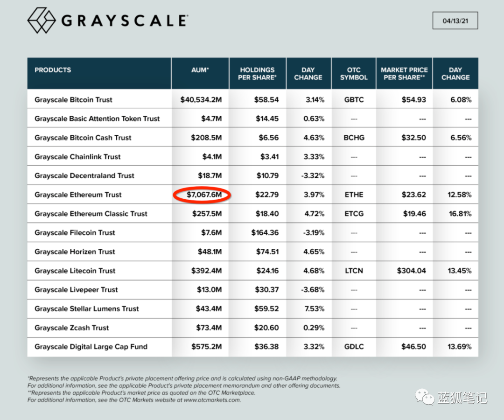The height and width of the screenshot is (420, 504).
Task: Click the OTC Symbol column header
Action: [354, 74]
